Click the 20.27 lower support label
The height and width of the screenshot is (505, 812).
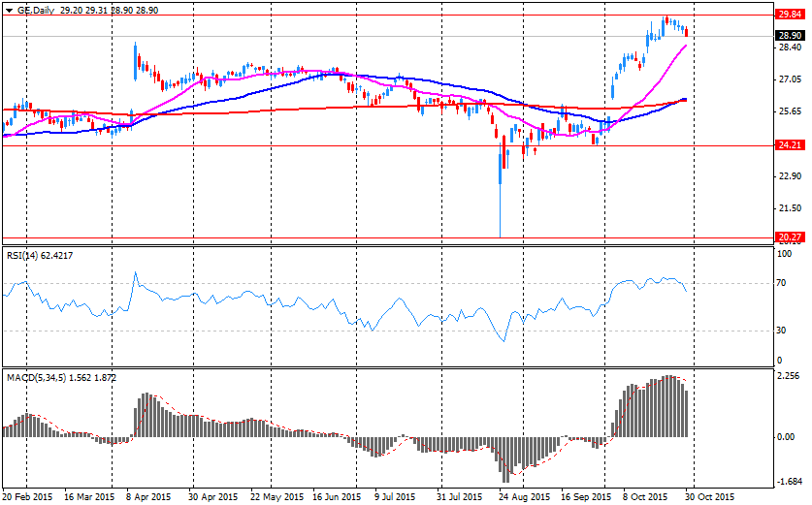tap(790, 237)
